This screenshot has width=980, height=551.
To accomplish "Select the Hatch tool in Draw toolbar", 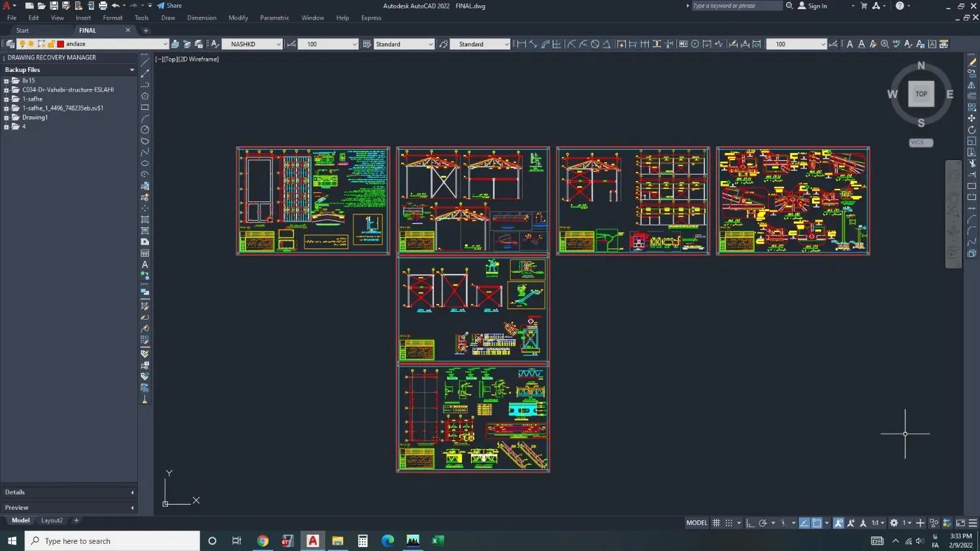I will point(145,220).
